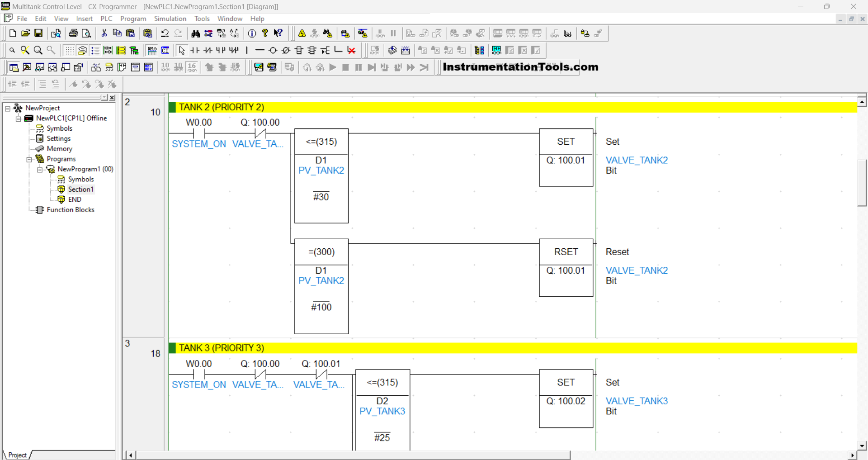Click the Zoom In magnifier icon
868x460 pixels.
(38, 50)
